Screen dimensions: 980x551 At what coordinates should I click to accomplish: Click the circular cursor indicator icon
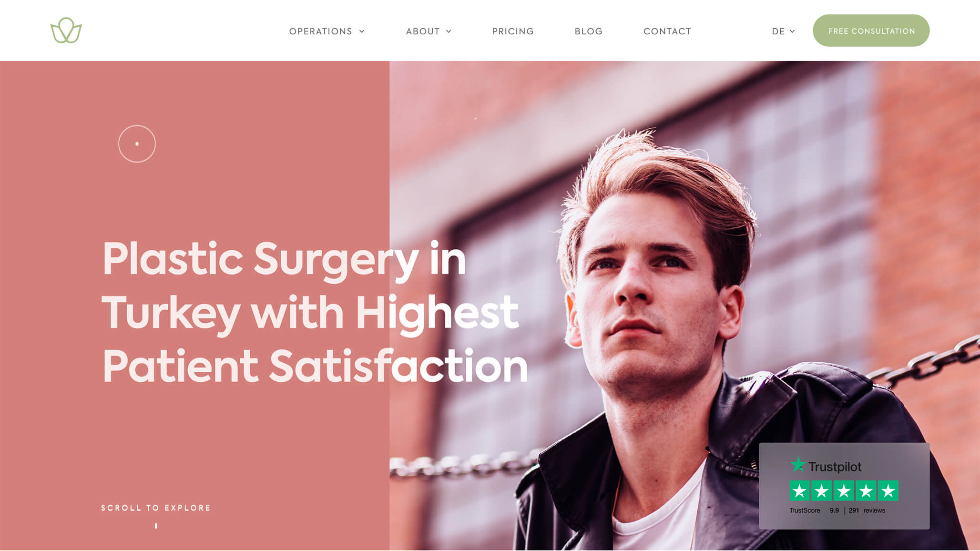(x=137, y=144)
